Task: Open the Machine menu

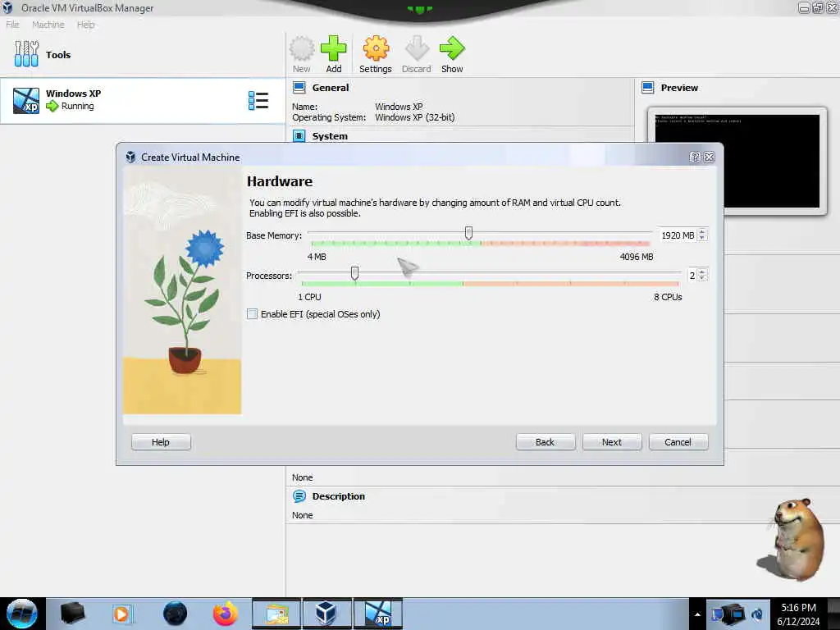Action: pos(48,24)
